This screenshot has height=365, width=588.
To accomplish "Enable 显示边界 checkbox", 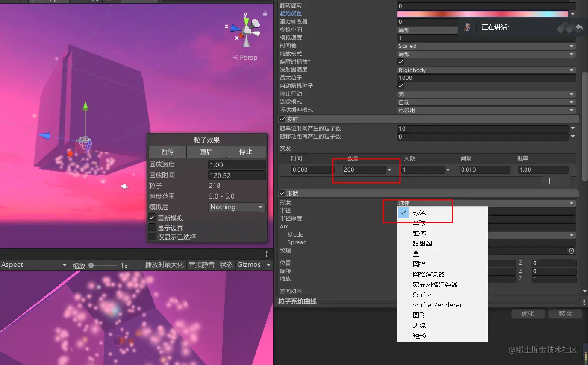I will 152,228.
